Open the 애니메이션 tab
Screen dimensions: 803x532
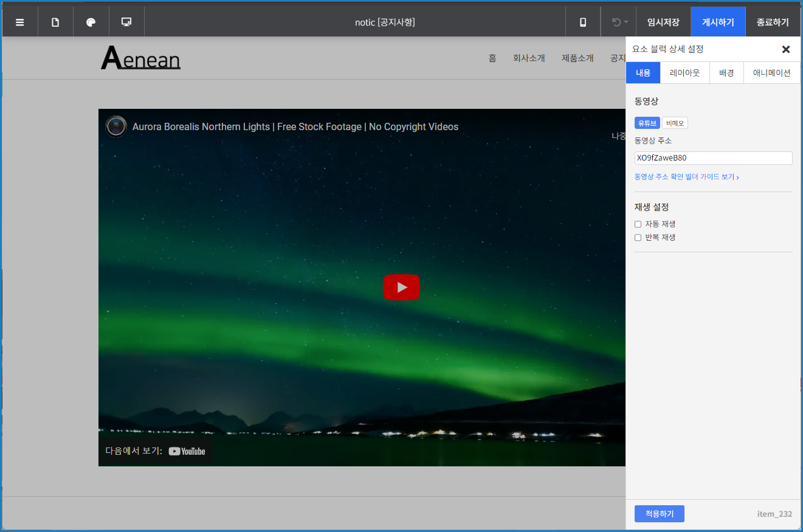click(x=771, y=73)
